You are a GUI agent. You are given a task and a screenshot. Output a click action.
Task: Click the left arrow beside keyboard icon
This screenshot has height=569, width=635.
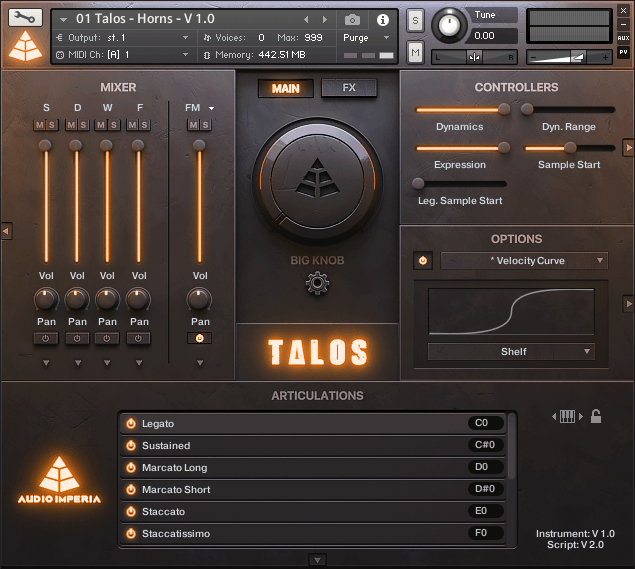(x=554, y=416)
